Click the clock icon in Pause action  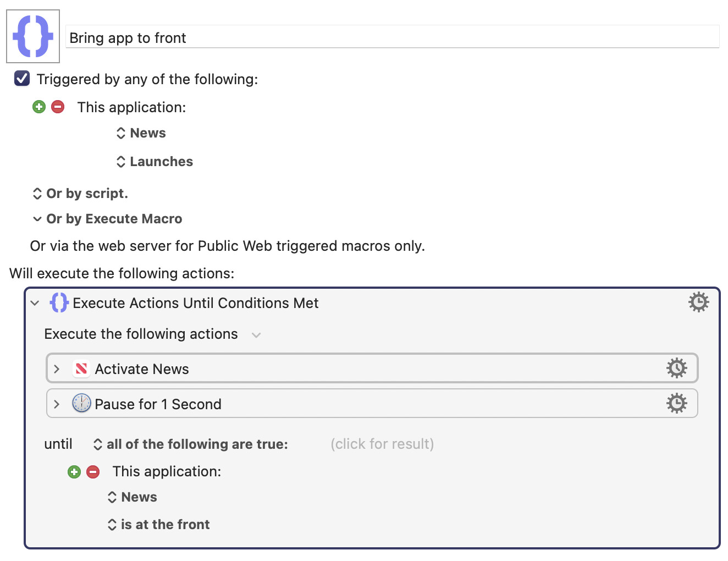coord(81,403)
